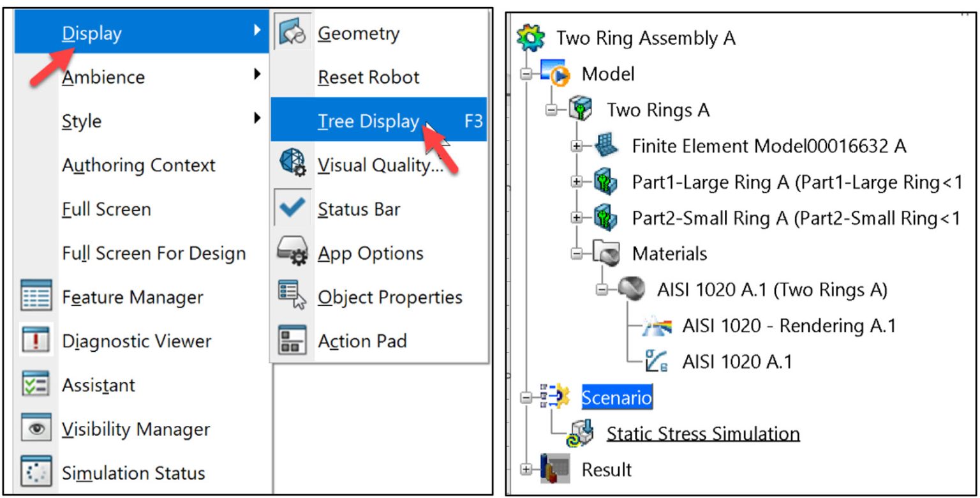Click the Full Screen menu entry
Screen dimensions: 980x498
[x=107, y=209]
